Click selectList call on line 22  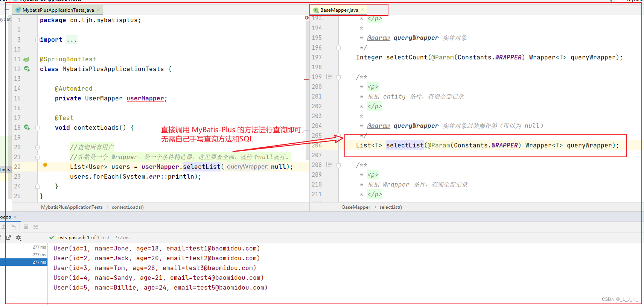coord(202,167)
